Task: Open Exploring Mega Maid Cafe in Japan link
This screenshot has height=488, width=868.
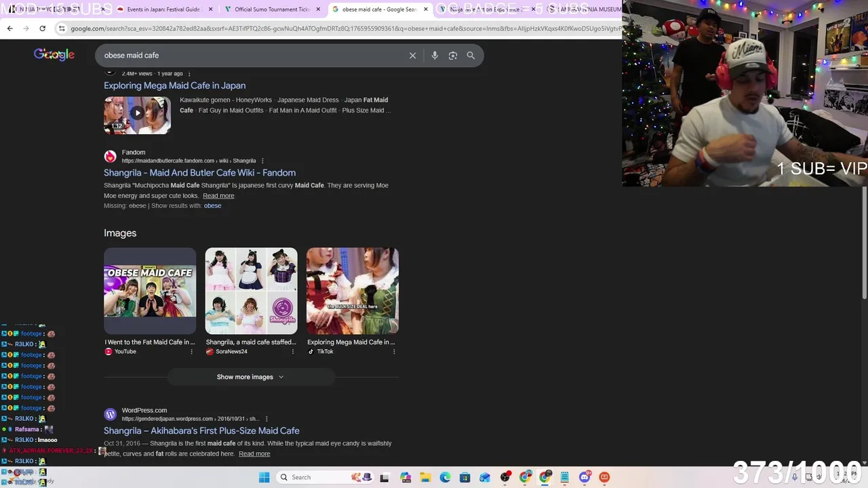Action: point(174,85)
